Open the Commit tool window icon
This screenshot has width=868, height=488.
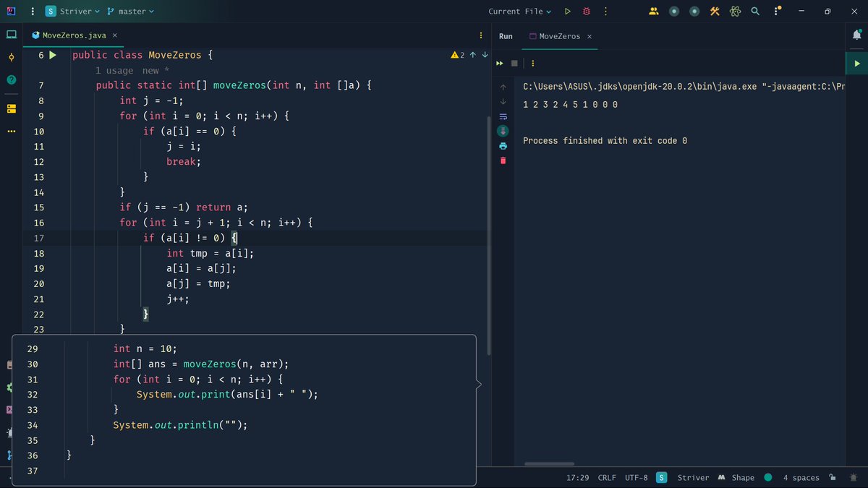tap(11, 58)
